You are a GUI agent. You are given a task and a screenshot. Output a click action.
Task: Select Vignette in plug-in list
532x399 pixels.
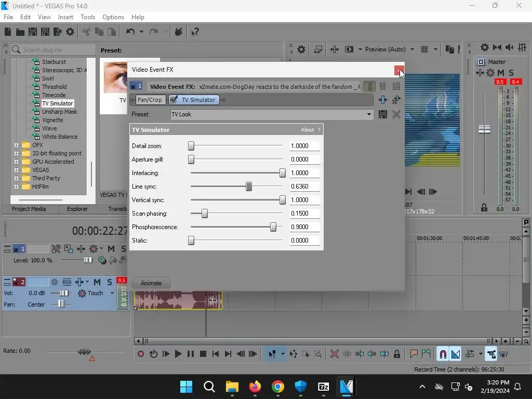coord(52,120)
